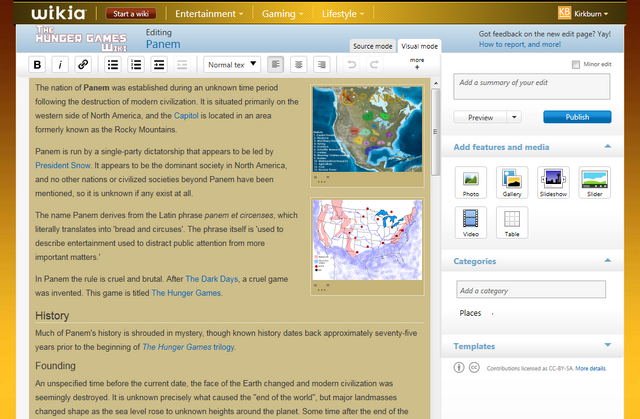640x419 pixels.
Task: Collapse the Categories section
Action: (x=607, y=260)
